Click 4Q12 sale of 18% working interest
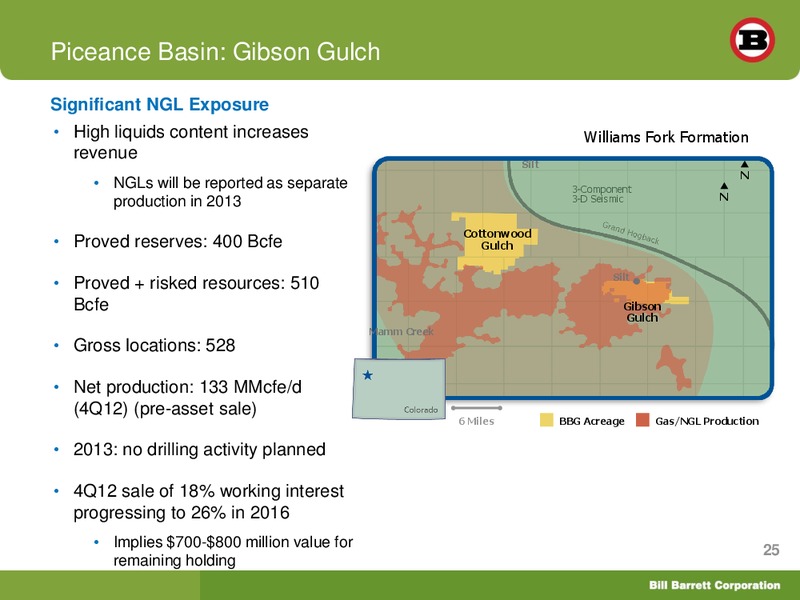The image size is (800, 600). coord(209,502)
